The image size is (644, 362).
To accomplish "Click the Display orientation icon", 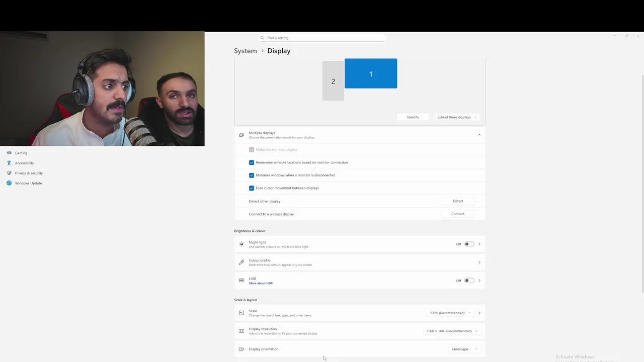I will coord(242,349).
